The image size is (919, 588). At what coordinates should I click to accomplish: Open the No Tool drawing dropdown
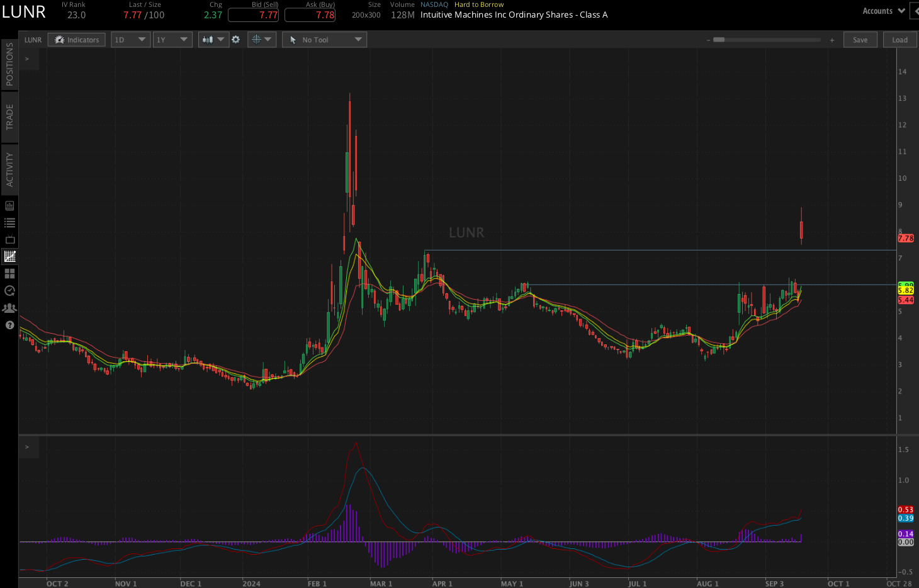coord(325,40)
